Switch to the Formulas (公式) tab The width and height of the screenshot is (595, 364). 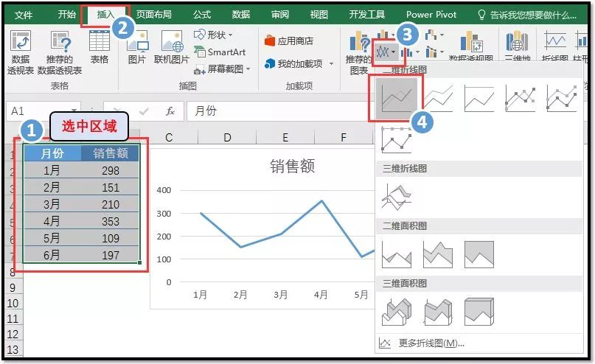click(x=202, y=15)
